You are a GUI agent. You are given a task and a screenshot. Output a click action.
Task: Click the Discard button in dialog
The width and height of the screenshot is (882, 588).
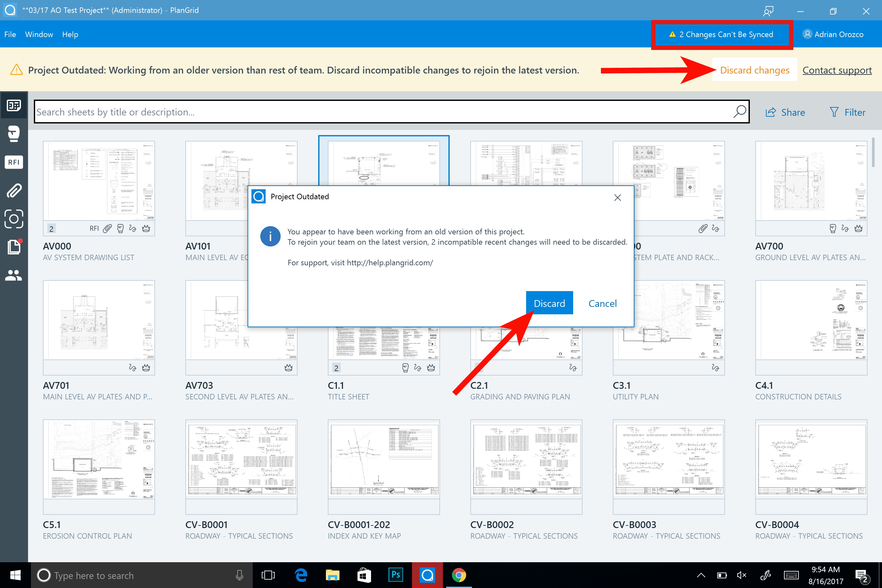(549, 303)
